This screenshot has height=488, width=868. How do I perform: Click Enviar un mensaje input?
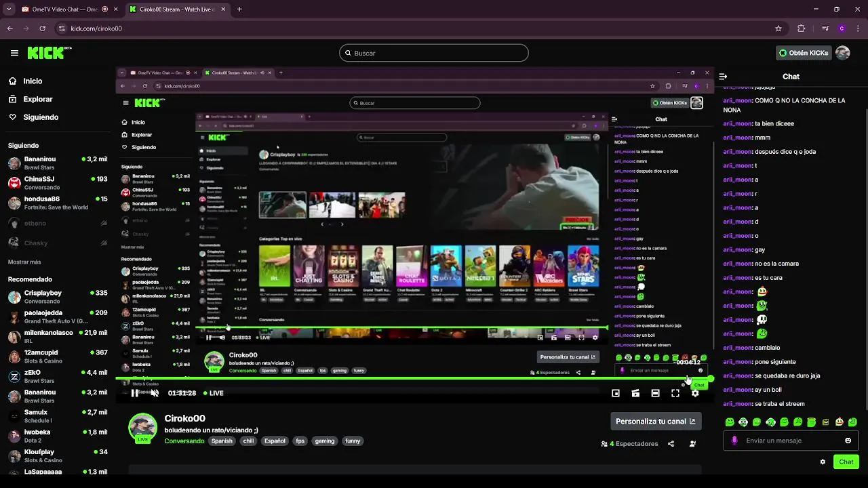click(791, 441)
